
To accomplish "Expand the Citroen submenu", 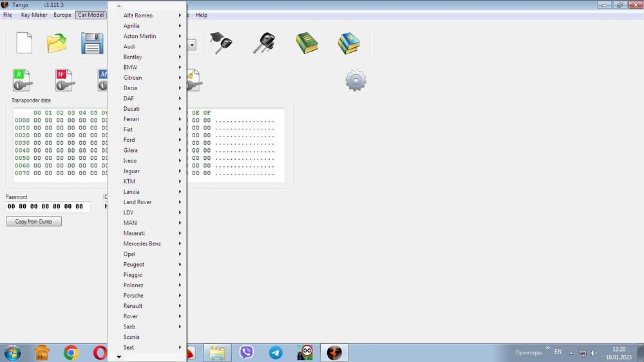I will click(x=147, y=78).
